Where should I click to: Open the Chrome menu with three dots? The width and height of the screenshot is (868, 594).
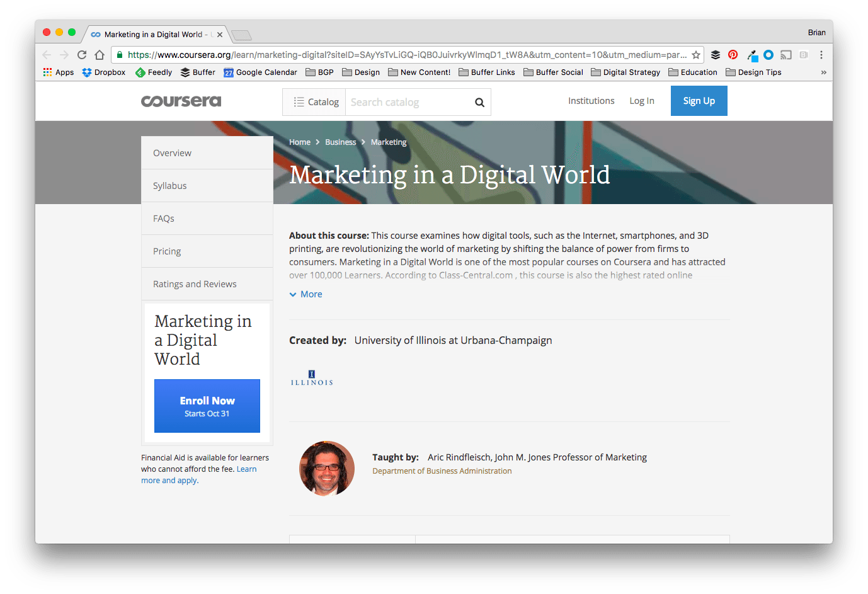click(821, 55)
